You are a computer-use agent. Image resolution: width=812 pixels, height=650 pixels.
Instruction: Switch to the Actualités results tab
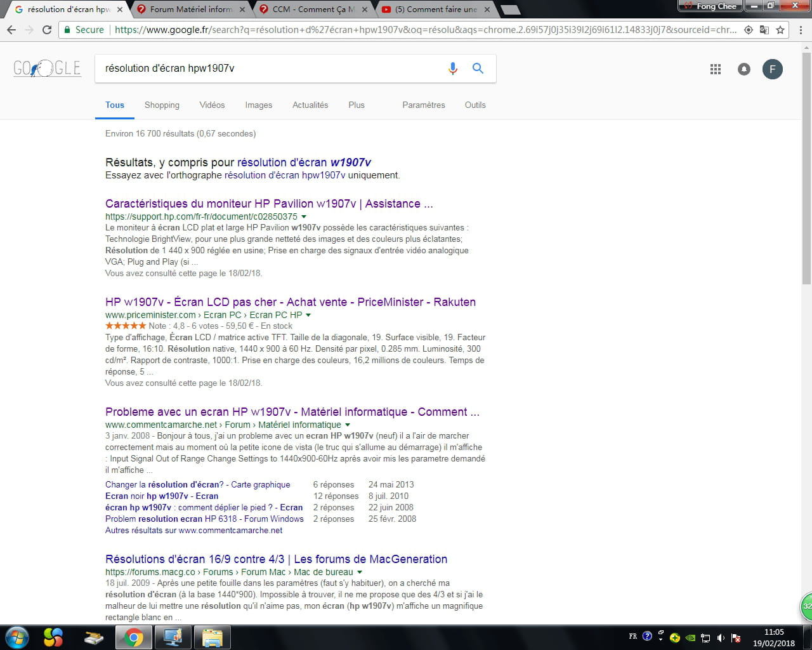click(310, 105)
